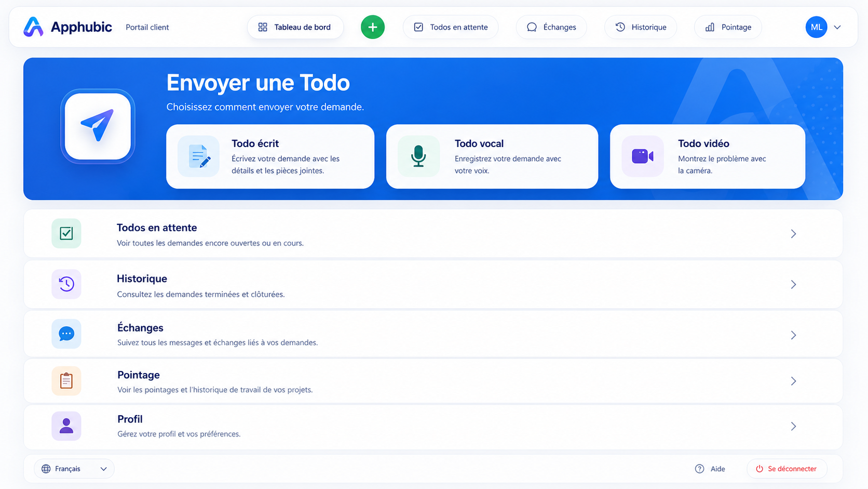Open the Français language dropdown

pos(74,469)
